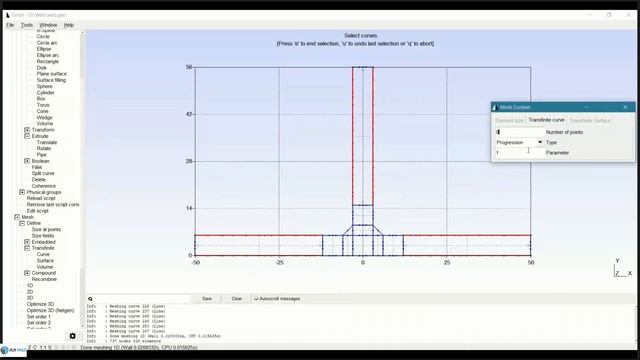
Task: Collapse the Mesh tree node
Action: 17,217
